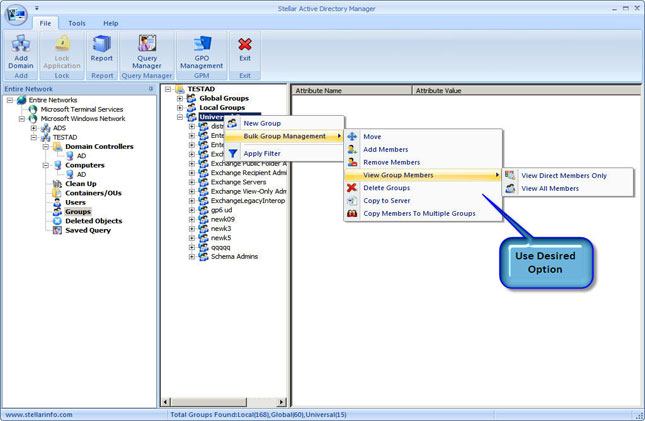Expand the ADS domain node
This screenshot has width=645, height=421.
34,128
